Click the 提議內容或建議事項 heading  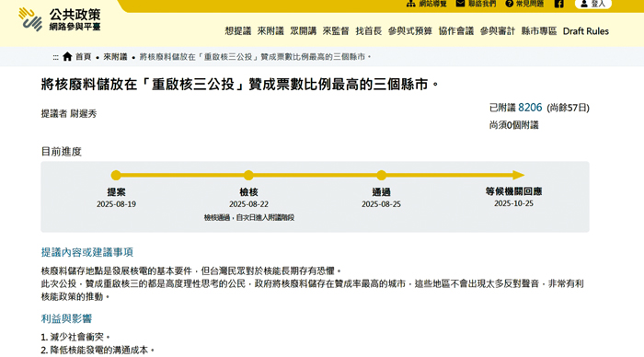tap(87, 252)
